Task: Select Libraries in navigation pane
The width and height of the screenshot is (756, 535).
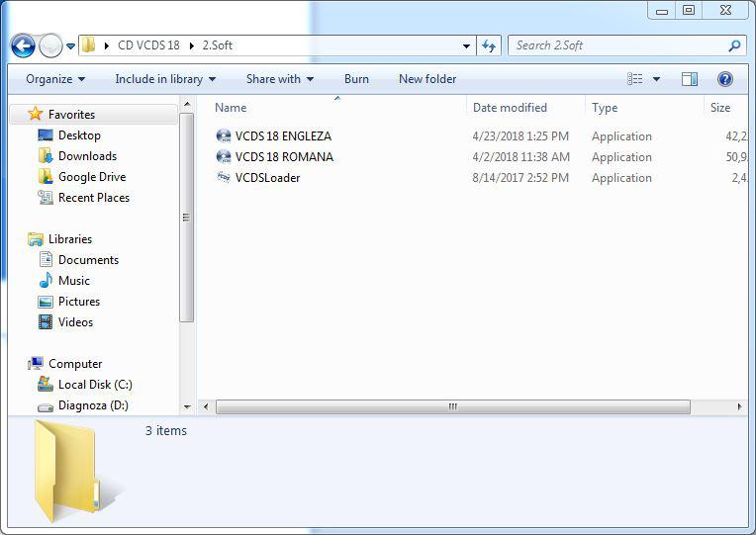Action: (70, 239)
